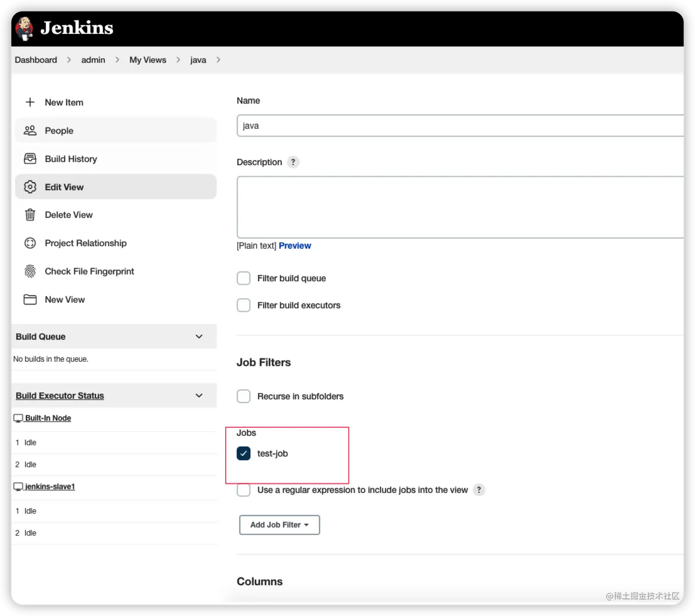The image size is (695, 616).
Task: Collapse the Build Queue panel chevron
Action: pos(199,337)
